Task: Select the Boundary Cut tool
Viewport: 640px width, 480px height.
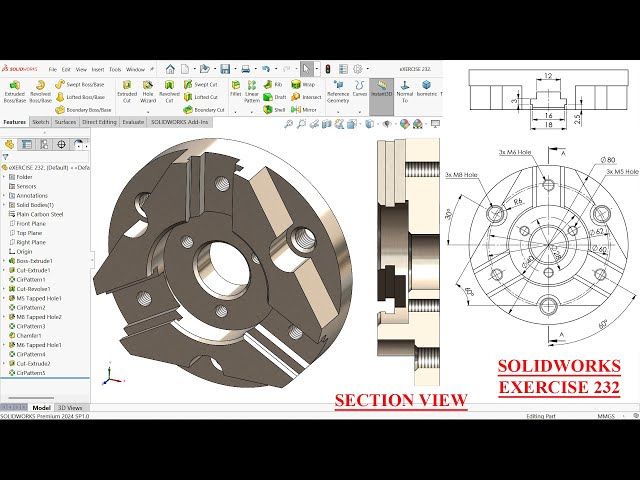Action: coord(204,110)
